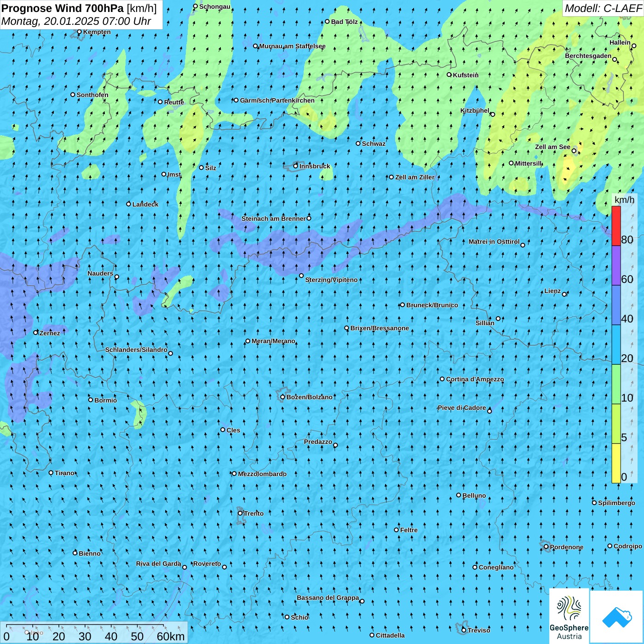Viewport: 644px width, 644px height.
Task: Click the Bruneck/Brunico label
Action: pos(432,305)
